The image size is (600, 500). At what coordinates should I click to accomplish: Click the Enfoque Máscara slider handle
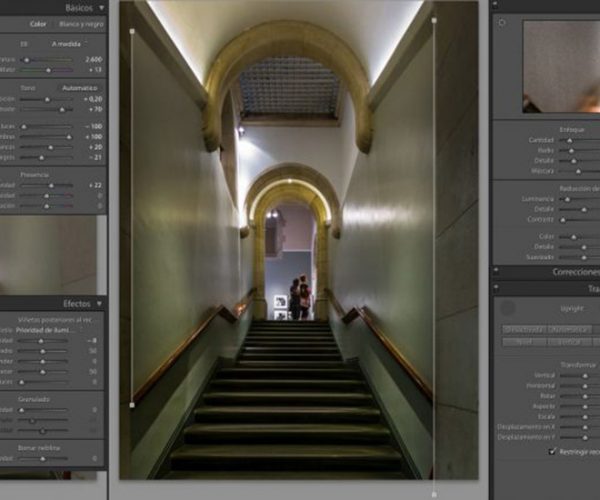579,171
